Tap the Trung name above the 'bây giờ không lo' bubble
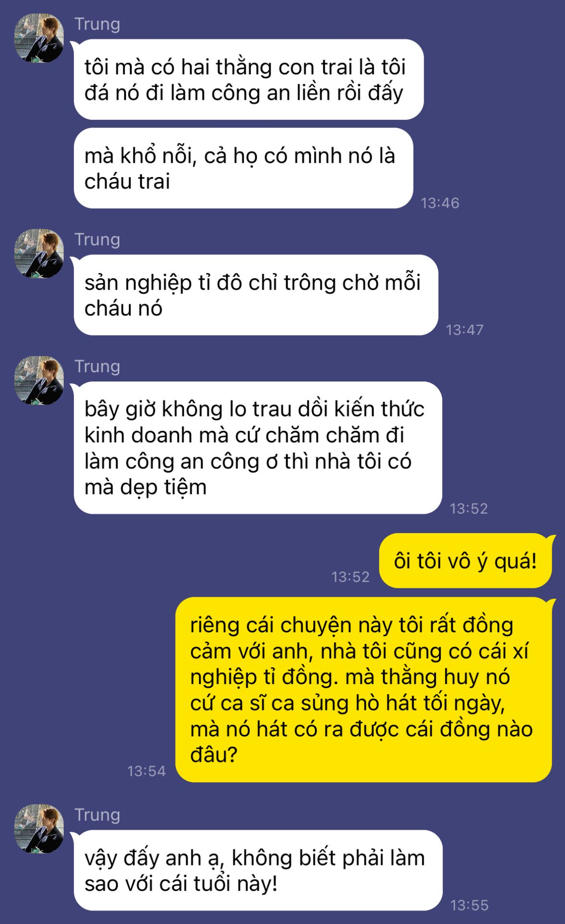 coord(97,366)
